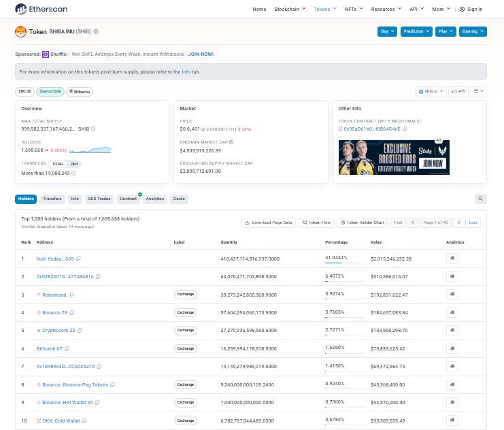The width and height of the screenshot is (504, 430).
Task: Go to Home in top navigation
Action: (259, 9)
